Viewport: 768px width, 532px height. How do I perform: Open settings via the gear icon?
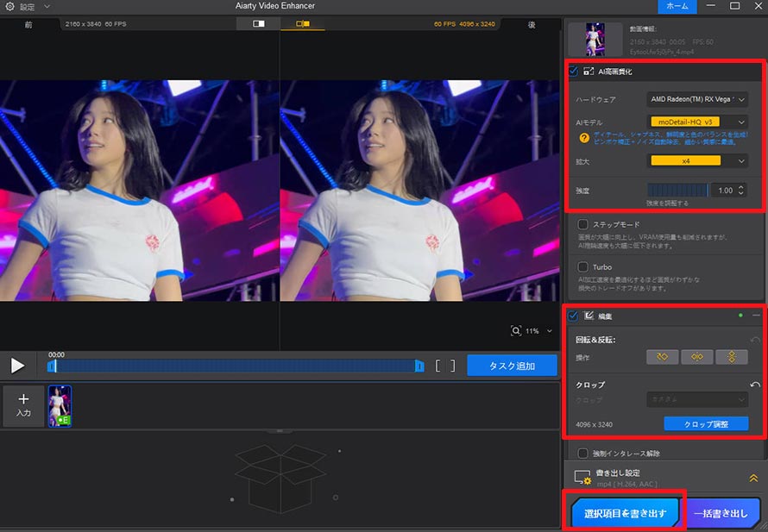(9, 6)
